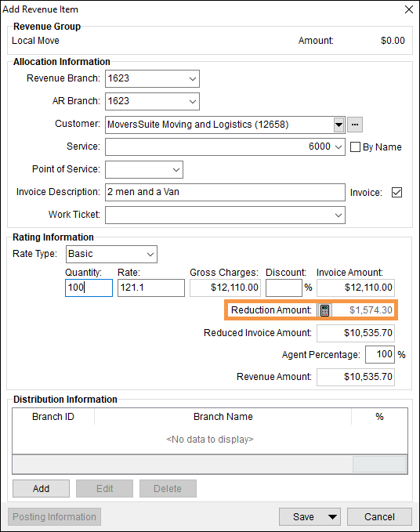
Task: Click the % column header
Action: [x=379, y=417]
